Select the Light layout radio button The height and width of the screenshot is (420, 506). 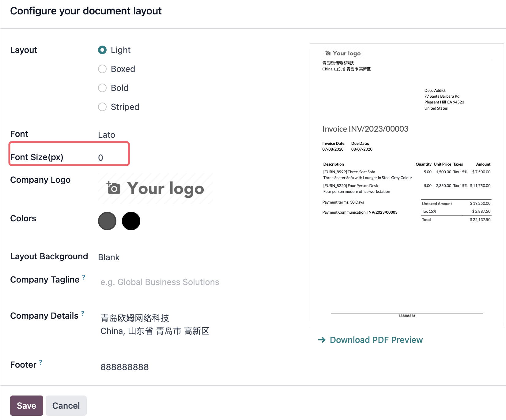coord(102,50)
